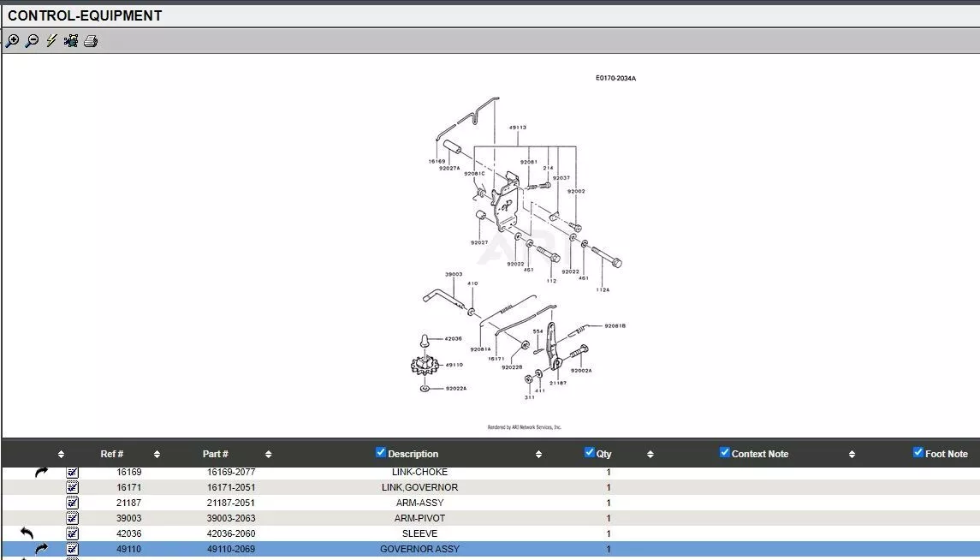This screenshot has width=980, height=560.
Task: Disable the Context Note column checkbox
Action: tap(725, 452)
